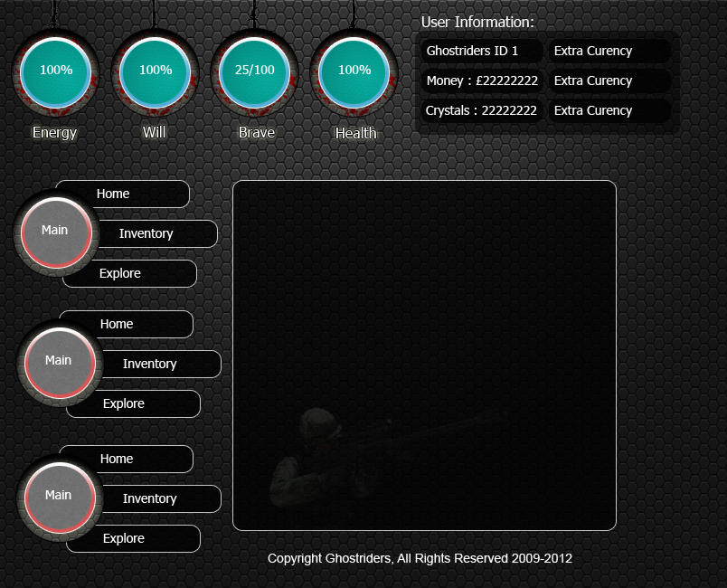The height and width of the screenshot is (588, 727).
Task: Click the Will label text
Action: coord(154,132)
